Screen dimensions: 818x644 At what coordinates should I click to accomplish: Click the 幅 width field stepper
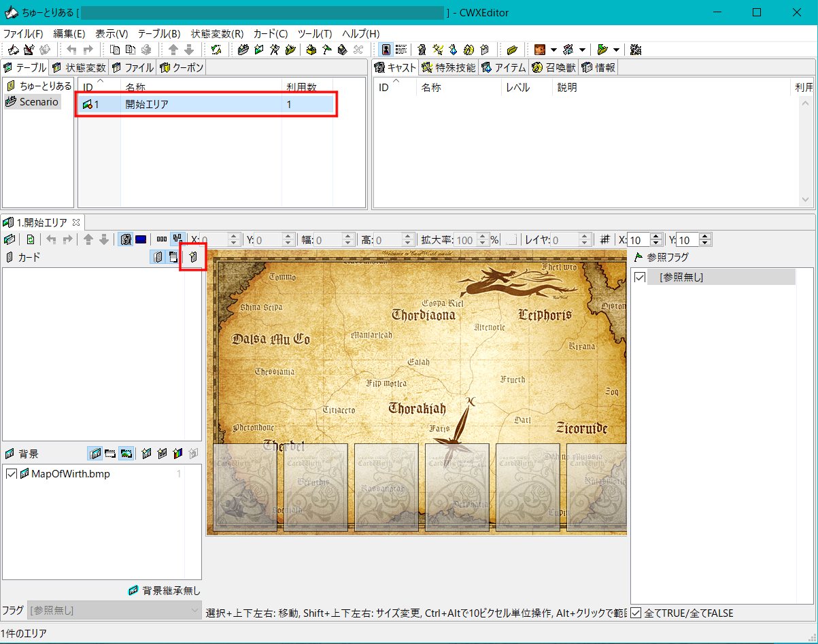coord(348,239)
